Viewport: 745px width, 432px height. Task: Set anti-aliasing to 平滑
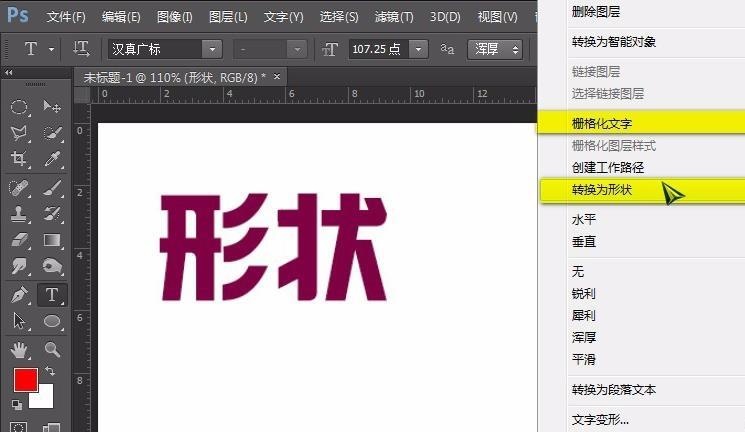pos(584,359)
